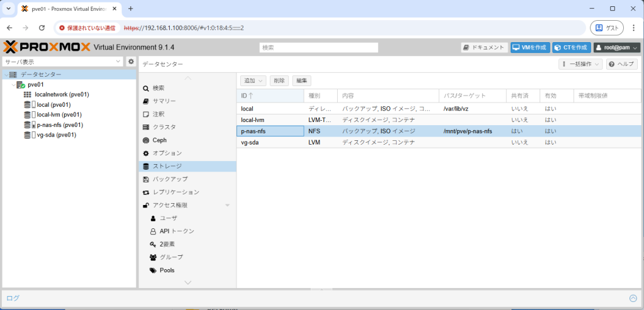Click the ゲスト profile button
Viewport: 644px width, 310px height.
[x=607, y=28]
